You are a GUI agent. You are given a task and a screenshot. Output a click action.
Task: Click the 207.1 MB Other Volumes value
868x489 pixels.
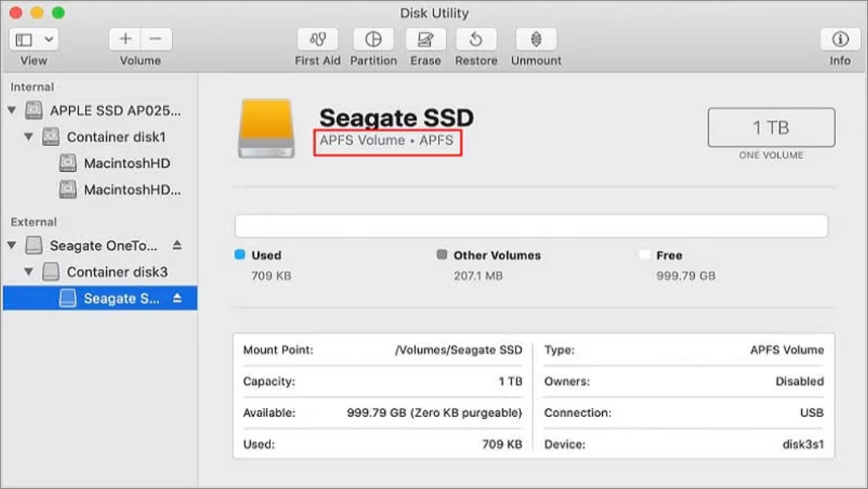pyautogui.click(x=478, y=275)
